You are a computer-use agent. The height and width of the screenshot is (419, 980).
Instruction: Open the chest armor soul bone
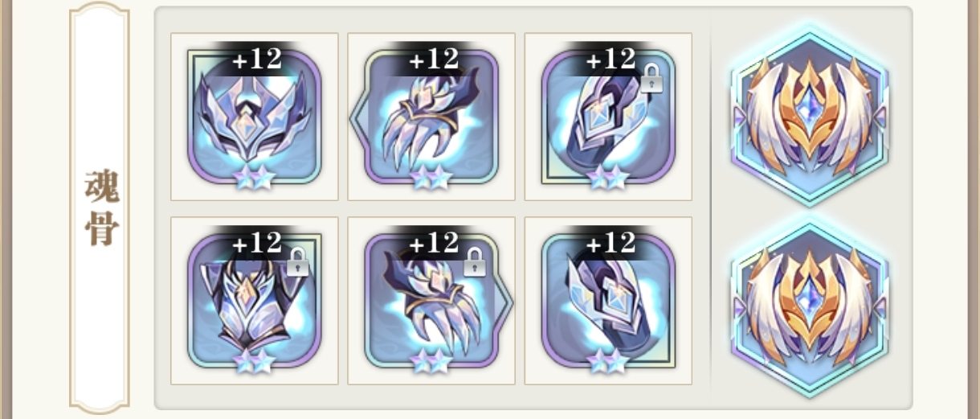254,301
